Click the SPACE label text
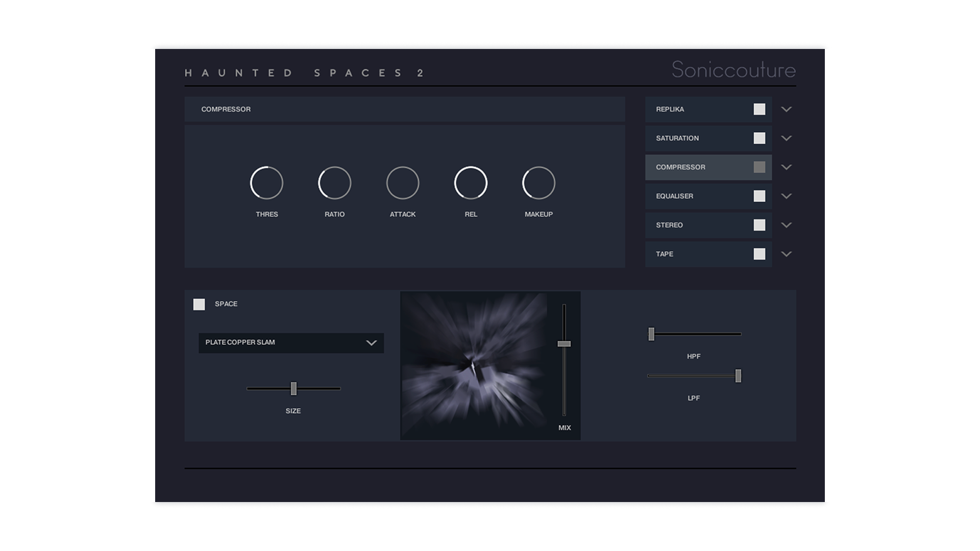Image resolution: width=980 pixels, height=551 pixels. pos(226,304)
